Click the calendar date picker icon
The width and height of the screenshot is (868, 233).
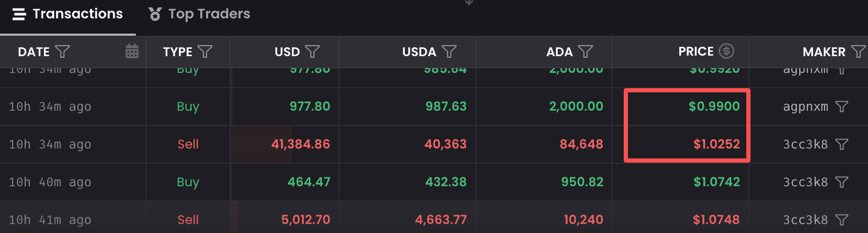click(132, 51)
